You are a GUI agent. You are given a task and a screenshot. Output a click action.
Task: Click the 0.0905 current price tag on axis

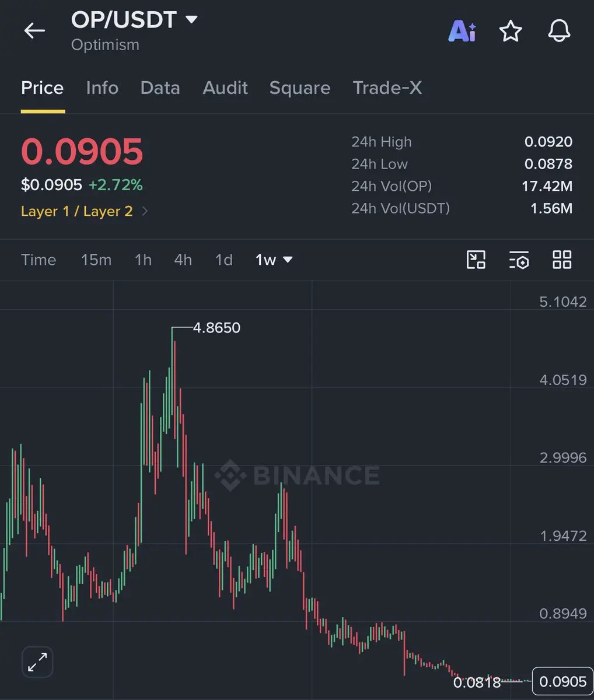(x=563, y=681)
